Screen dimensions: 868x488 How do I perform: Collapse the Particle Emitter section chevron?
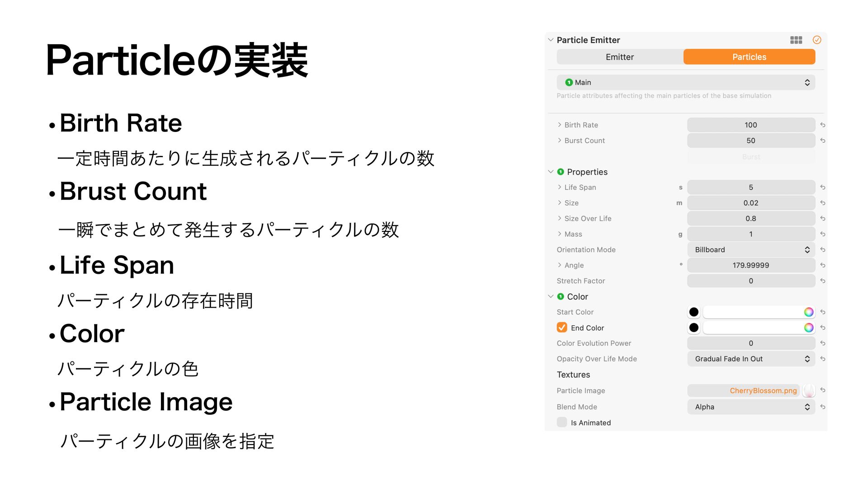click(x=551, y=40)
